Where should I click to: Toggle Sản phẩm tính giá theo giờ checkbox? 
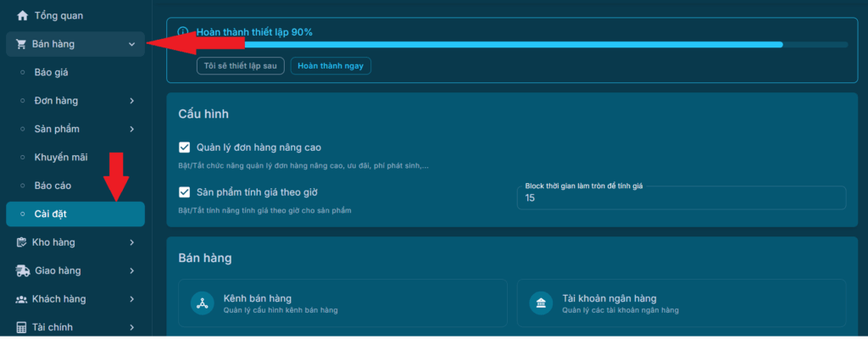pos(185,192)
